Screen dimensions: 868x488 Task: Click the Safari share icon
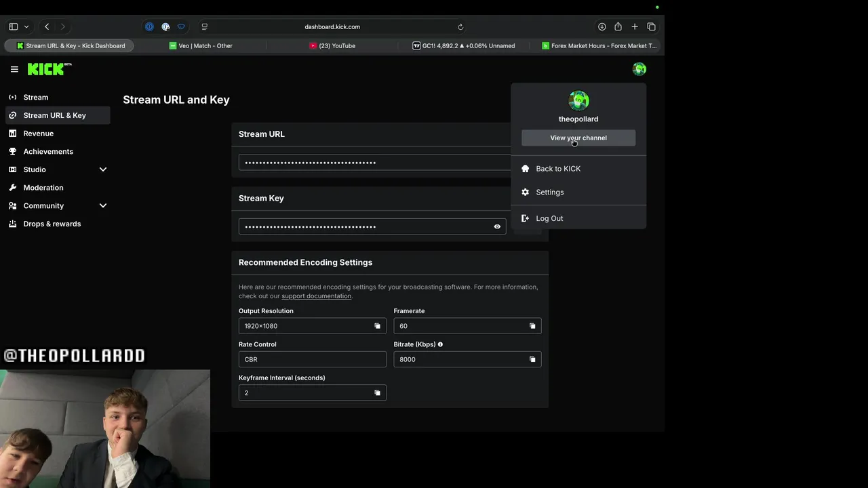click(x=618, y=26)
